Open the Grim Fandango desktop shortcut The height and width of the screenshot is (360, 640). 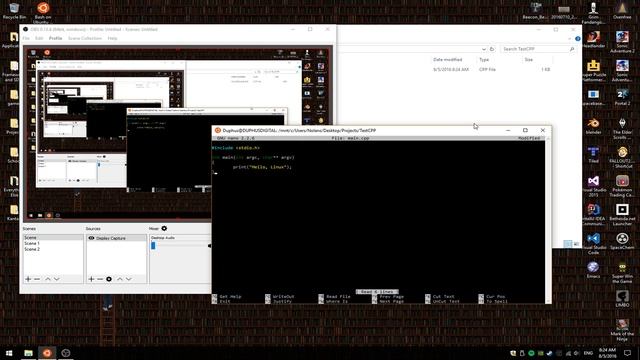tap(593, 13)
